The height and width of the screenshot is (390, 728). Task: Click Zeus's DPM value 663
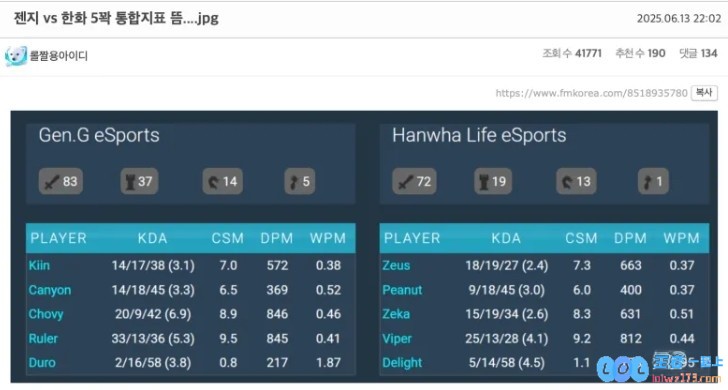pyautogui.click(x=630, y=266)
